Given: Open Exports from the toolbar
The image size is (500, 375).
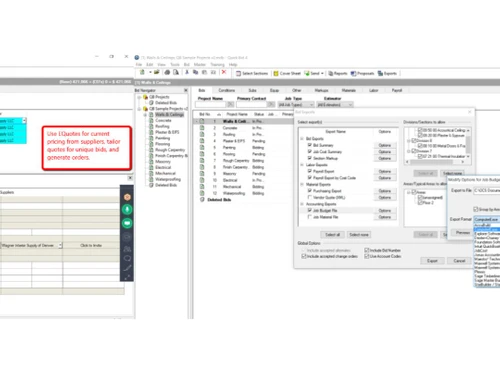Looking at the screenshot, I should coord(387,73).
